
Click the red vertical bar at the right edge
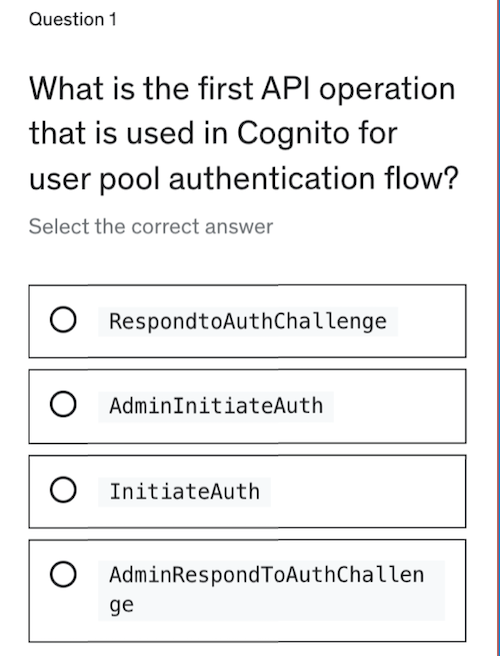[498, 328]
